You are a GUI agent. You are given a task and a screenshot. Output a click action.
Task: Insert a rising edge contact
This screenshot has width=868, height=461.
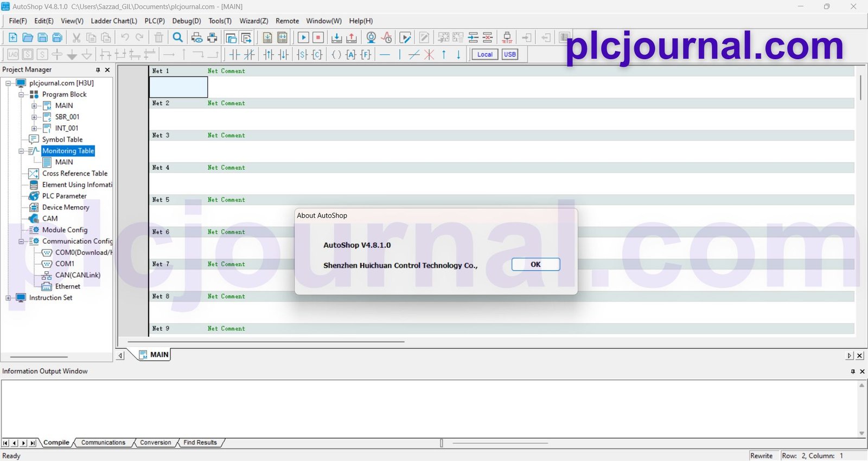coord(269,54)
